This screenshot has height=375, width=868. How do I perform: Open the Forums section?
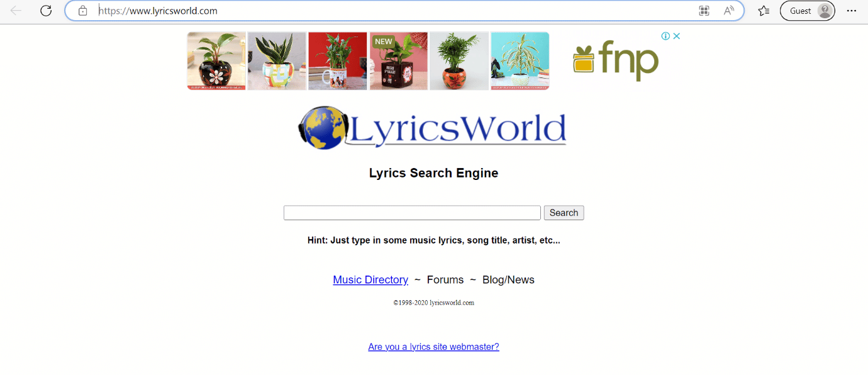[x=445, y=279]
